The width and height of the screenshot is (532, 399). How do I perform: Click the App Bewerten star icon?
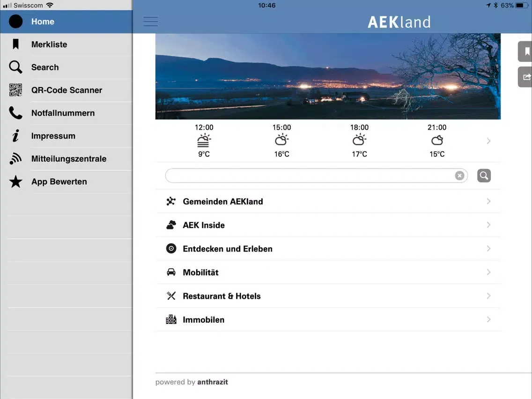pyautogui.click(x=15, y=182)
